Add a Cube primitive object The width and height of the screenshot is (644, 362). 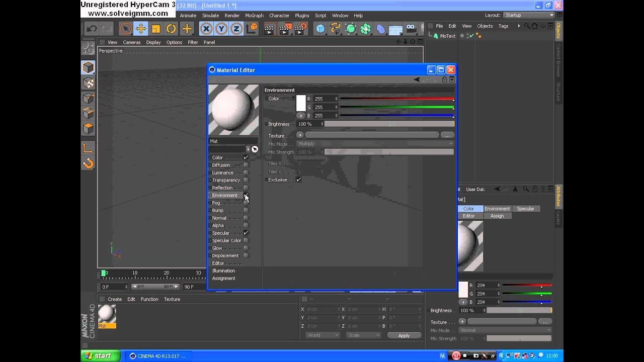320,29
